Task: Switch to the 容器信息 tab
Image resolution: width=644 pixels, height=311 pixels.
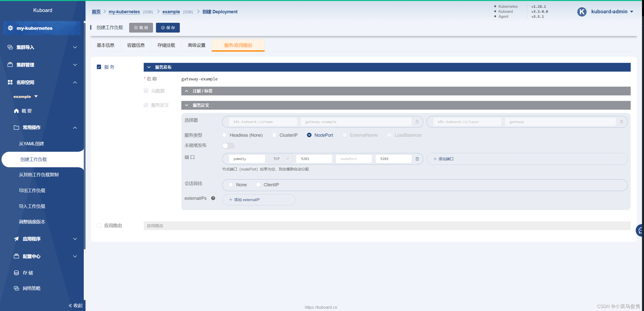Action: coord(136,45)
